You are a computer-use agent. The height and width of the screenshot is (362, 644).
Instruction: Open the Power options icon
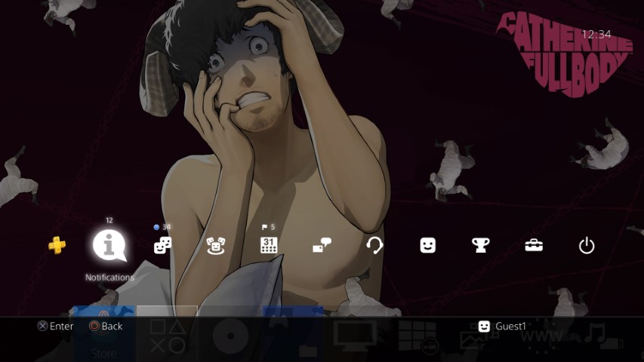[587, 245]
